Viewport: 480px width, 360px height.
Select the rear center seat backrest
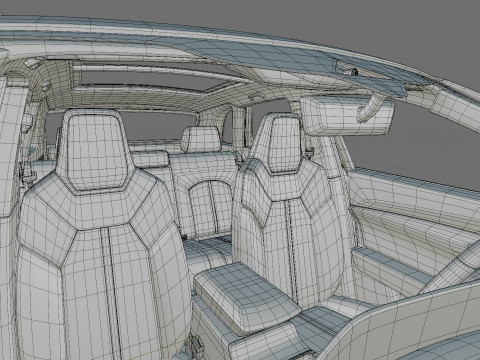(203, 195)
